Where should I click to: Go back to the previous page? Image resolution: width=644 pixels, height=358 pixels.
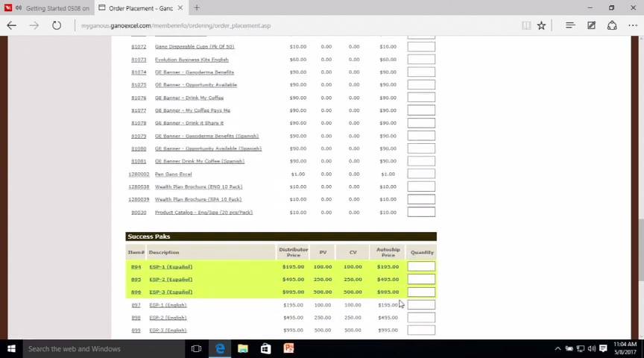(x=11, y=25)
